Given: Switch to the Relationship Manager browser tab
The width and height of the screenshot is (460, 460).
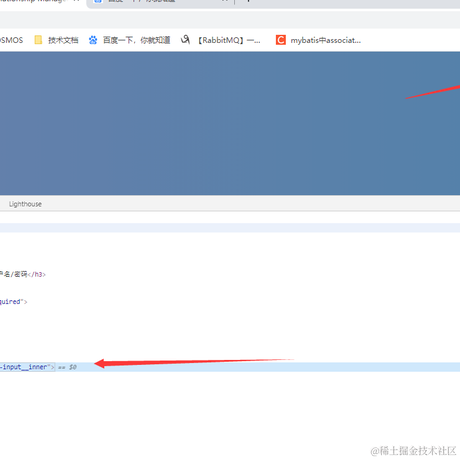Looking at the screenshot, I should tap(40, 1).
